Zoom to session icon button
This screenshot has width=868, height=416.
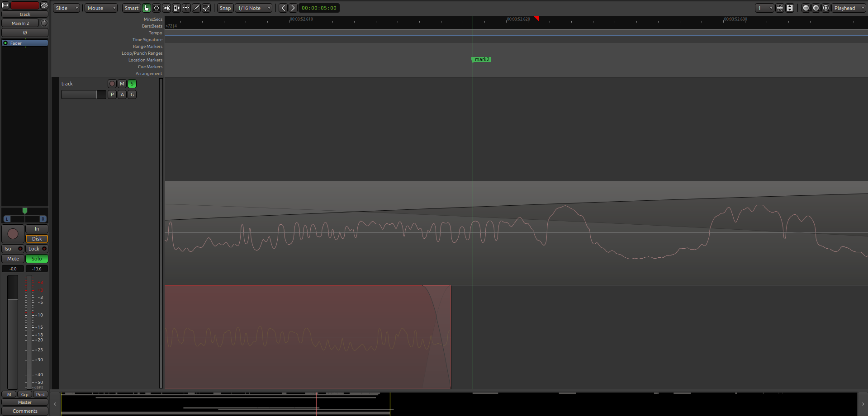click(x=826, y=8)
